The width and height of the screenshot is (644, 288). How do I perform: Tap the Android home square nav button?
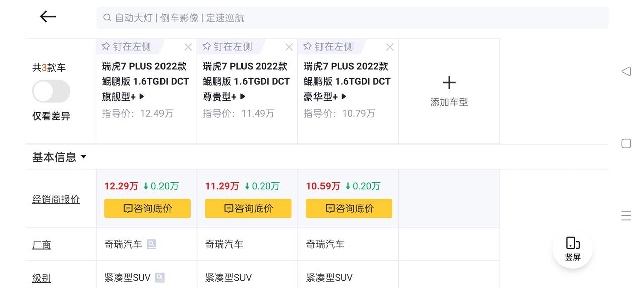click(626, 143)
